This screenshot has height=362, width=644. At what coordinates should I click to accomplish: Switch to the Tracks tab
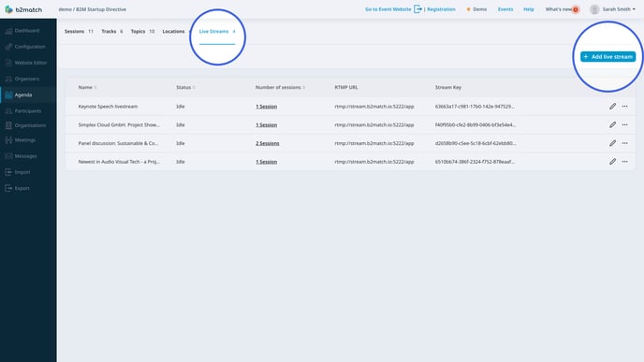(x=112, y=31)
